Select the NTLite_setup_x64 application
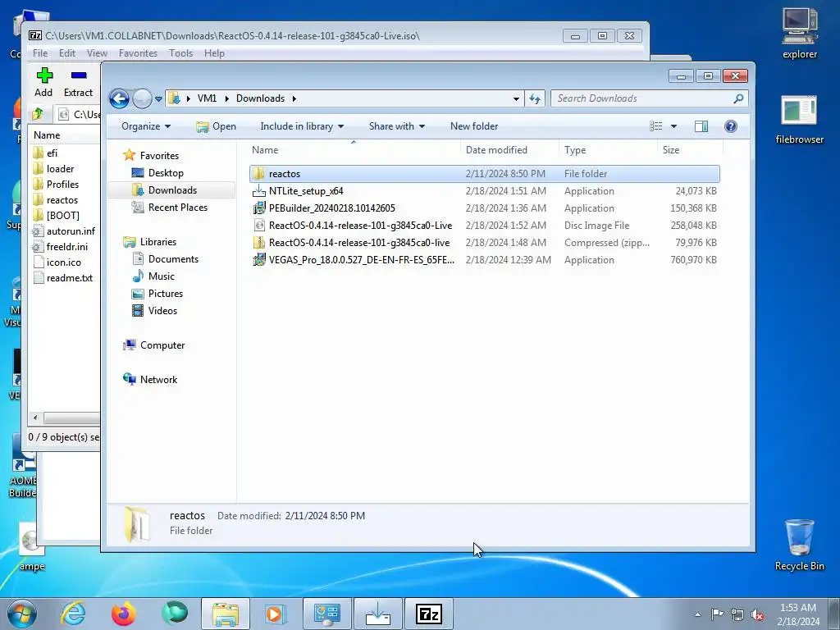 pyautogui.click(x=484, y=191)
